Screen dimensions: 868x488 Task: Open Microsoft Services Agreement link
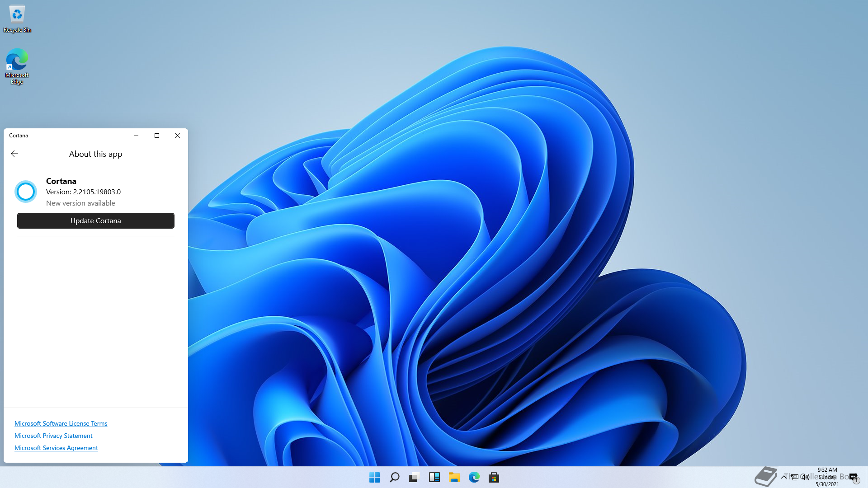56,448
